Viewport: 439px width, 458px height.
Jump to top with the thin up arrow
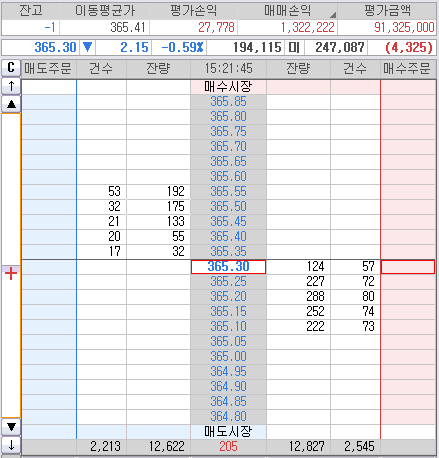coord(11,86)
